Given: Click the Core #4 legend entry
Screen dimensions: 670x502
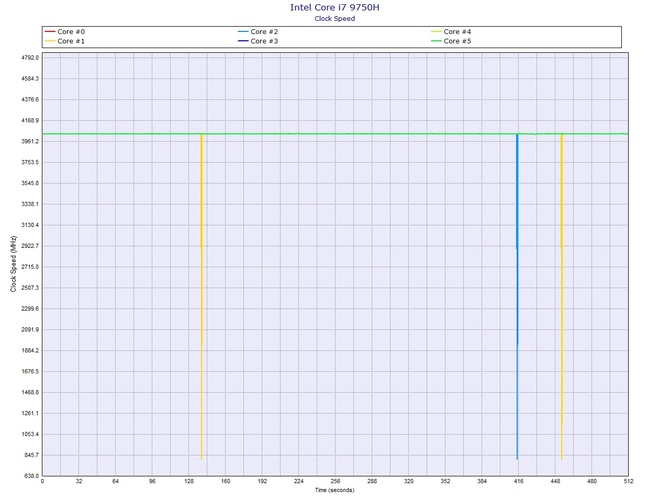Looking at the screenshot, I should pos(451,32).
